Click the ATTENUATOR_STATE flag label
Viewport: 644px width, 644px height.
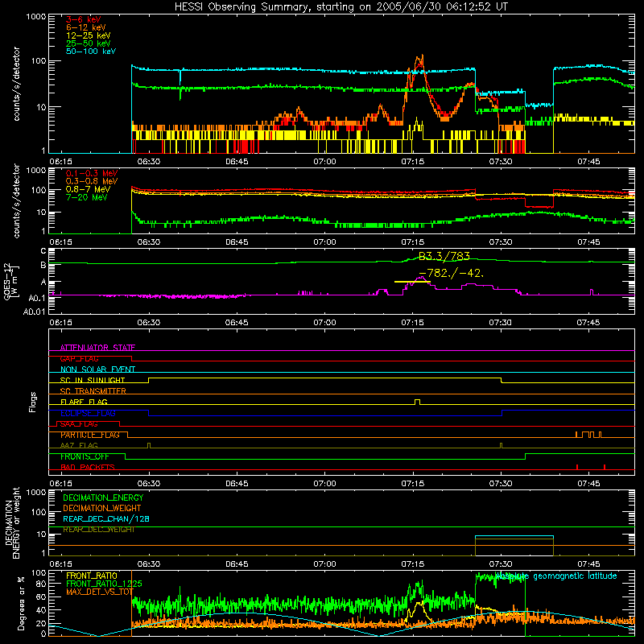pyautogui.click(x=97, y=348)
